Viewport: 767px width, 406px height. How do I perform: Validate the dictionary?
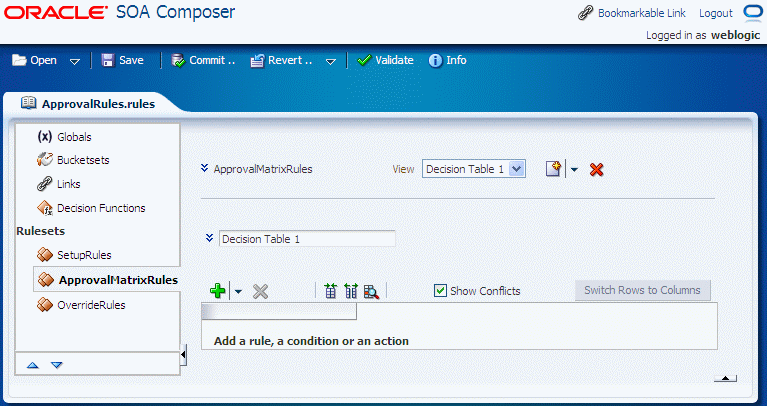385,60
